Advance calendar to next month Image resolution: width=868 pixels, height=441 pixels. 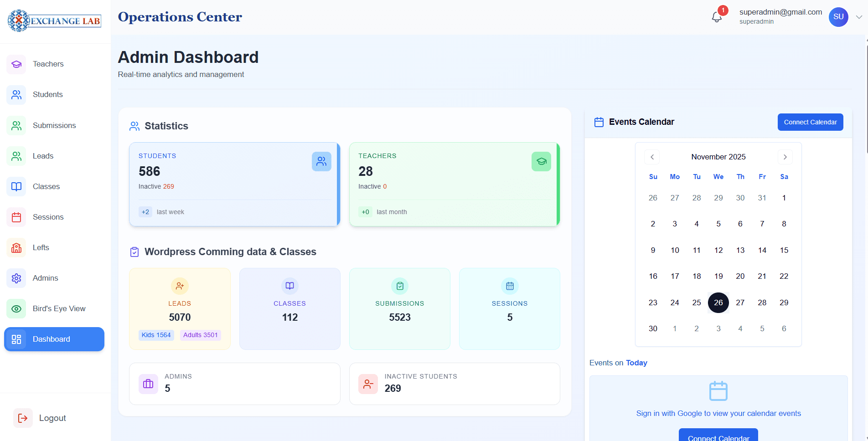point(785,157)
